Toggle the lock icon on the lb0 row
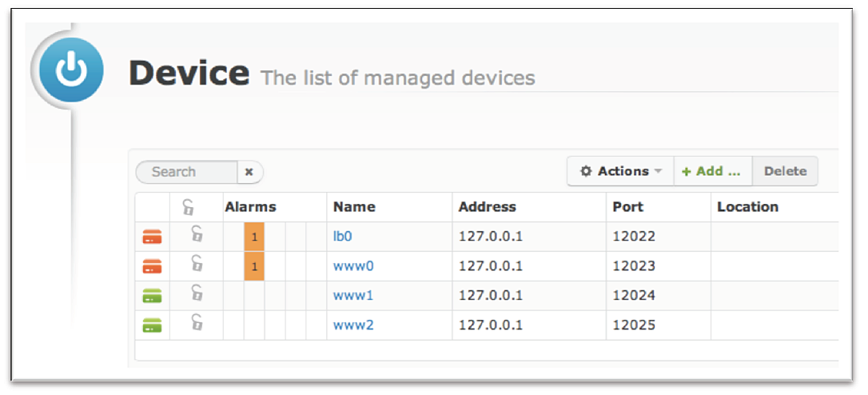Screen dimensions: 868x395 (x=197, y=233)
